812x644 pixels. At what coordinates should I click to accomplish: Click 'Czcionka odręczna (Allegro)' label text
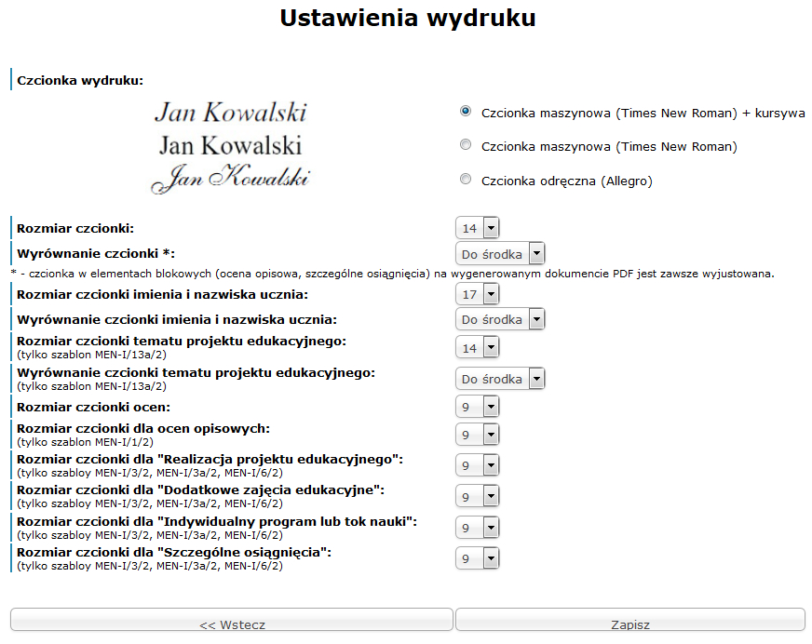coord(567,181)
